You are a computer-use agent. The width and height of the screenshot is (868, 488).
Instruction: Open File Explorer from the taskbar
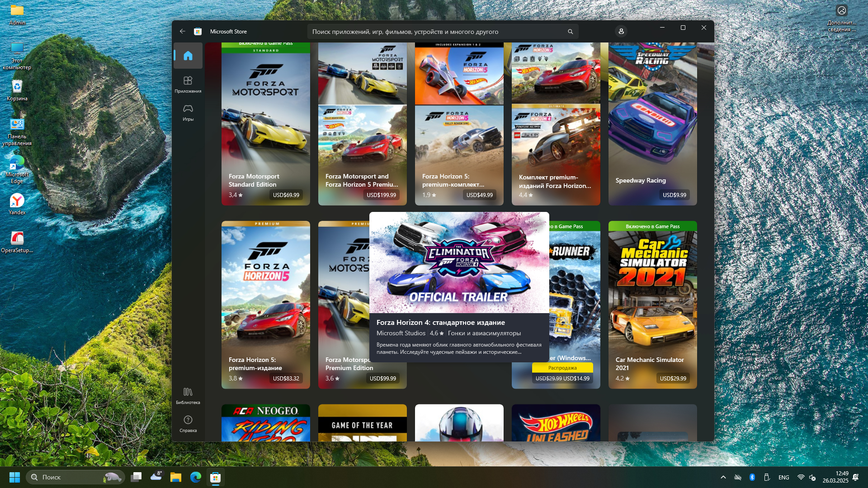point(176,477)
